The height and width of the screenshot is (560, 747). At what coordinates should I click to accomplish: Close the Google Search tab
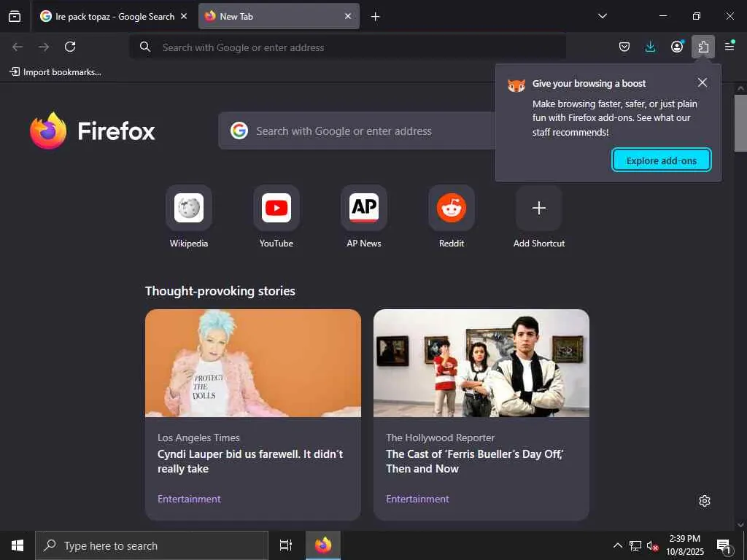click(184, 16)
